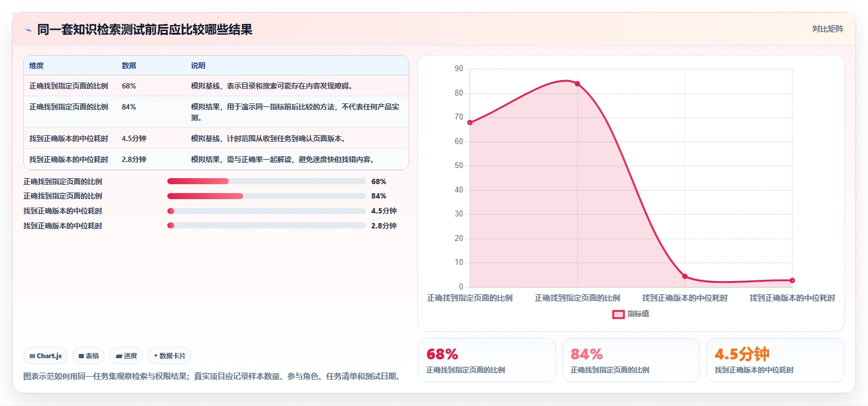Click the 指标值 legend swatch in the chart
The image size is (868, 406).
(618, 314)
